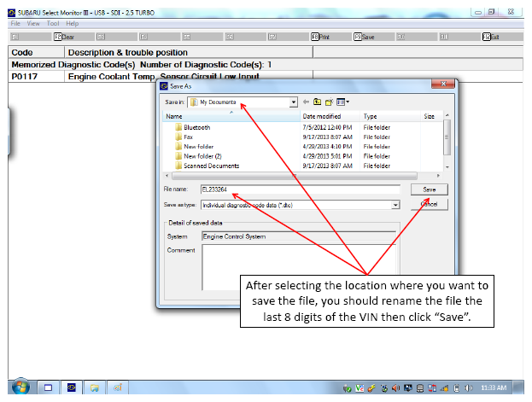Expand the Save as type dropdown
This screenshot has height=402, width=532.
click(x=395, y=205)
